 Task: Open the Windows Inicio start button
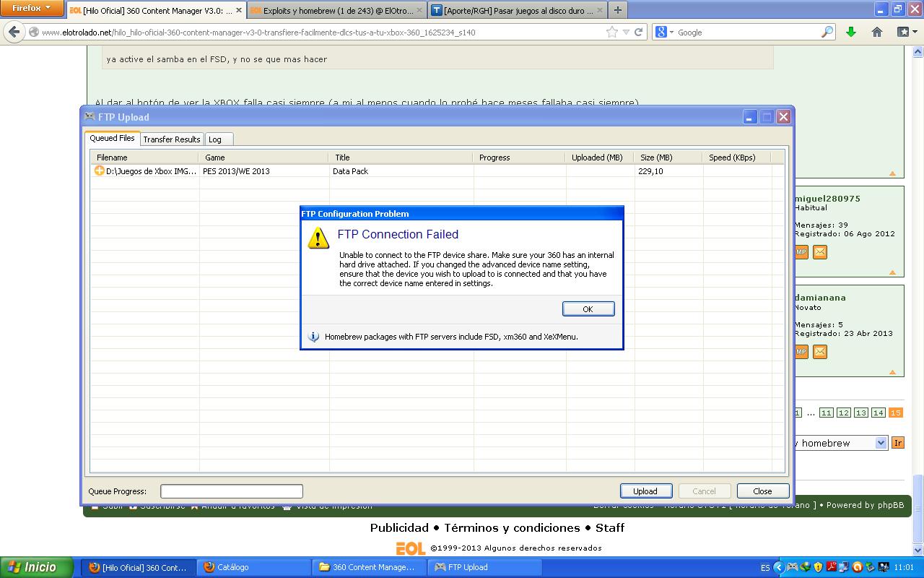37,567
